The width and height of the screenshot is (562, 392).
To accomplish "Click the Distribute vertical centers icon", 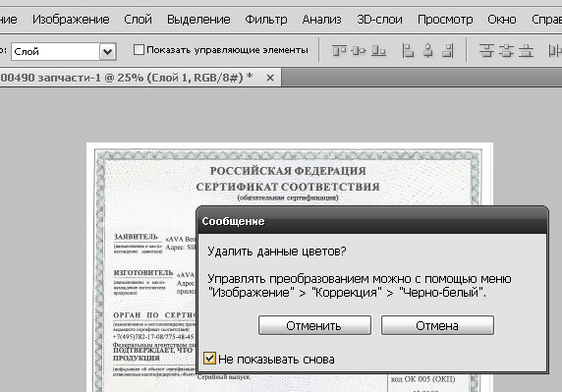I will [506, 50].
